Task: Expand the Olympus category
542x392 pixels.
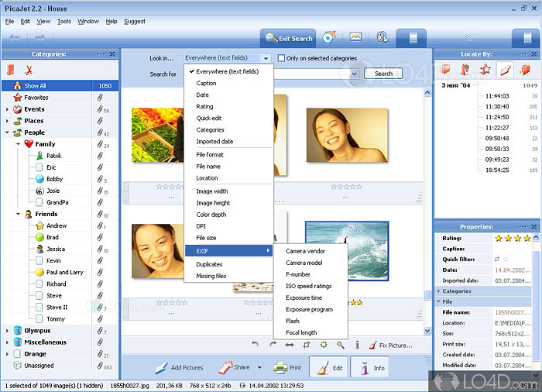Action: pyautogui.click(x=8, y=331)
